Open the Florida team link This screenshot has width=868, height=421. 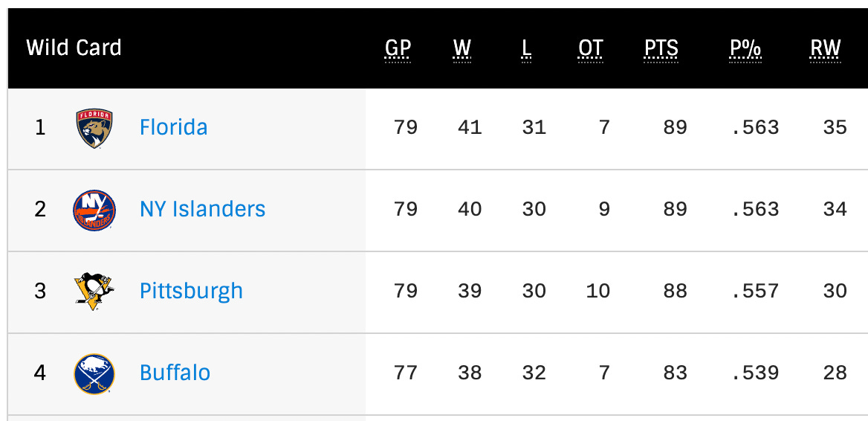pos(173,127)
